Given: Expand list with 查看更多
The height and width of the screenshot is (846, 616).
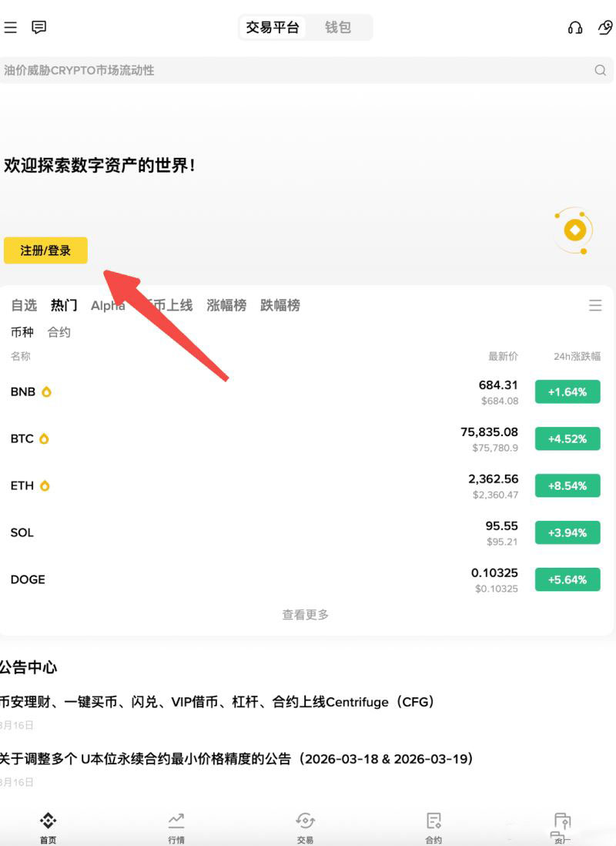Looking at the screenshot, I should click(305, 615).
